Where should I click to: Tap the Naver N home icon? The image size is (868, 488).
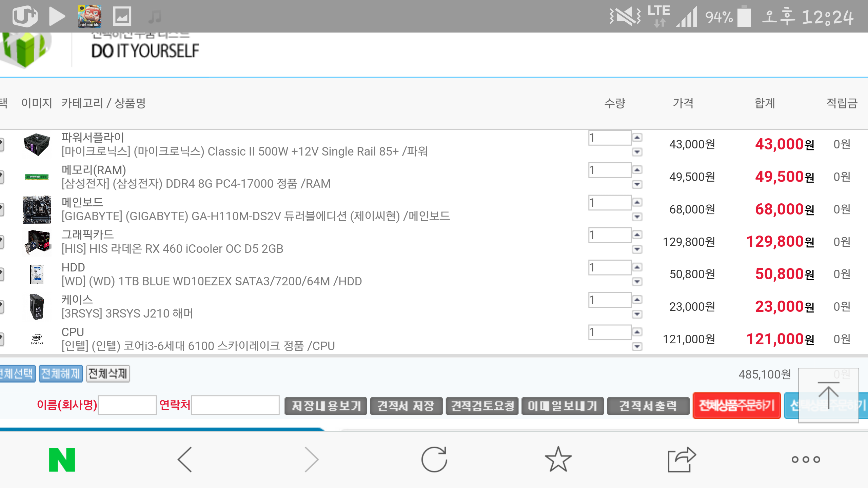62,460
